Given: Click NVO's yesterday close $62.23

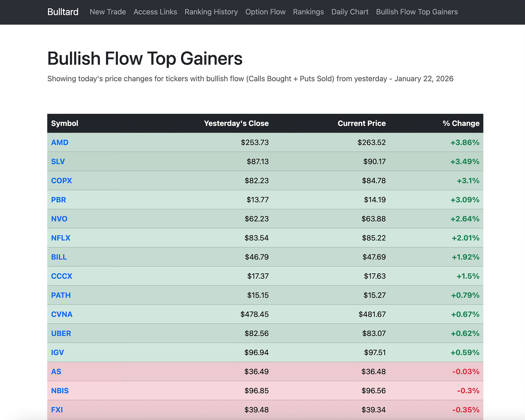Looking at the screenshot, I should 257,219.
